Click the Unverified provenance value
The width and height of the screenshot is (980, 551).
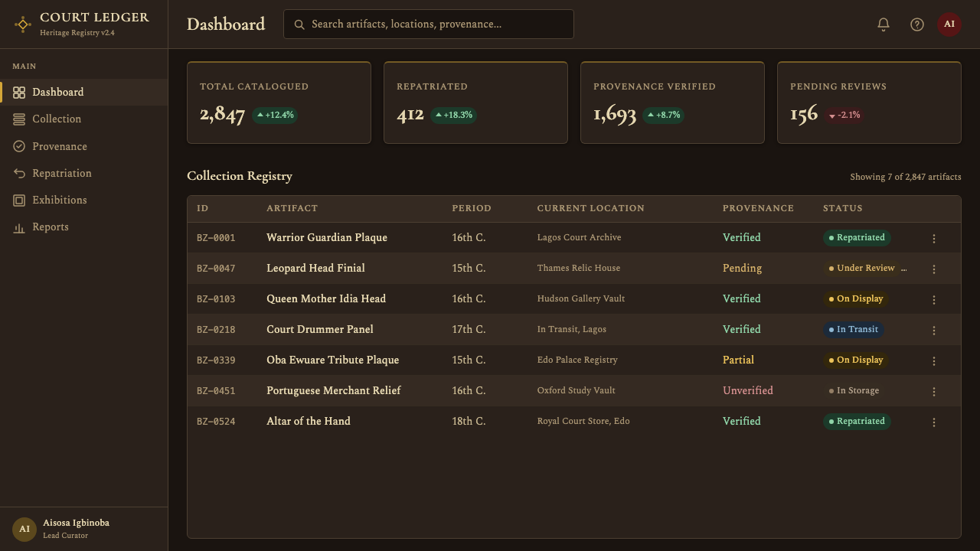[x=748, y=391]
